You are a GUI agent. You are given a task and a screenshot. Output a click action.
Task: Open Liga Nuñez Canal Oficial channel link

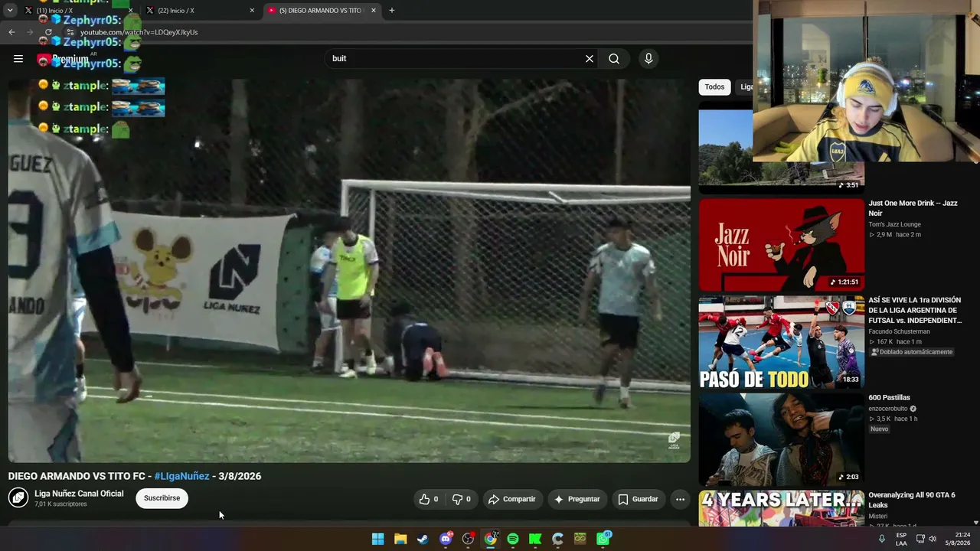pos(79,494)
